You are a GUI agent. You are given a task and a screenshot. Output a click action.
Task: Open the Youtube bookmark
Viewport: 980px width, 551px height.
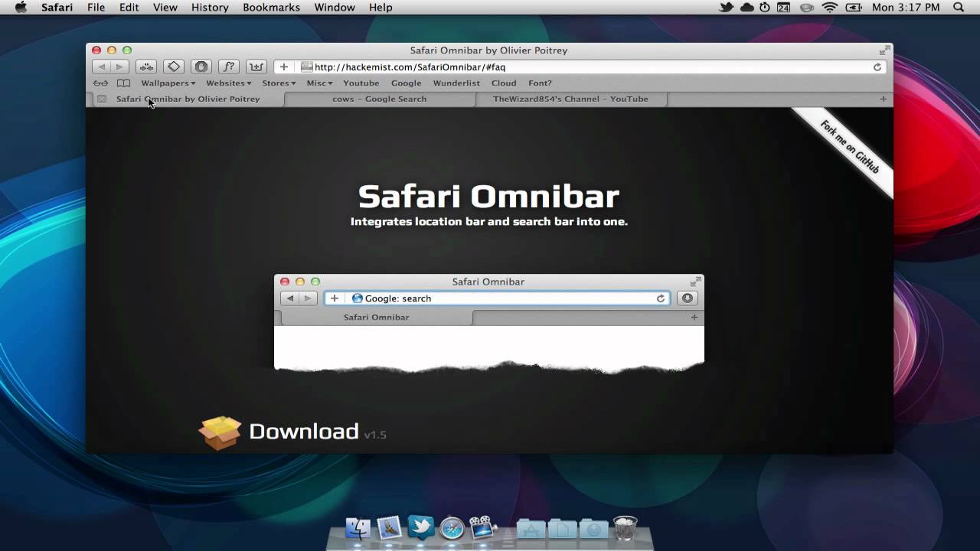[361, 83]
